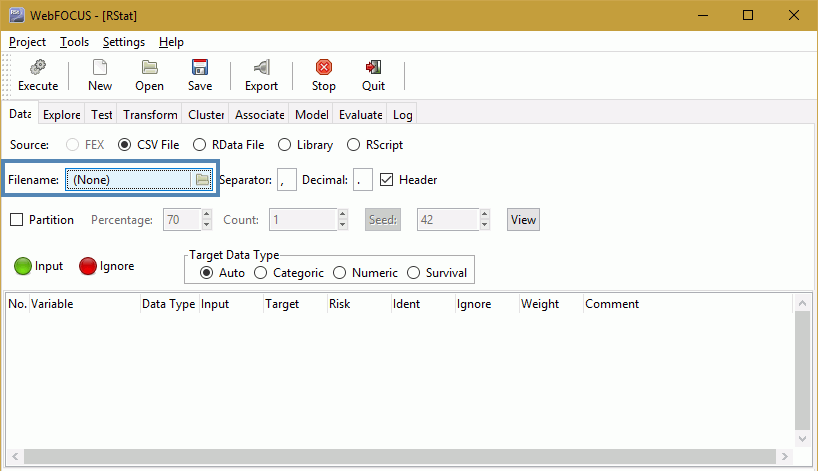This screenshot has width=818, height=471.
Task: Decrease Percentage with down arrow
Action: (x=207, y=225)
